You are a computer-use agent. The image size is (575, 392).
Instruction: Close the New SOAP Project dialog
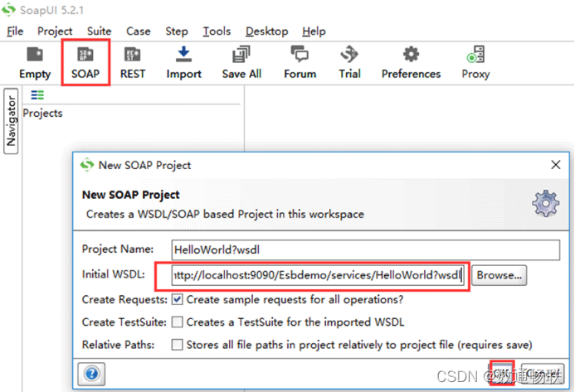[x=556, y=165]
